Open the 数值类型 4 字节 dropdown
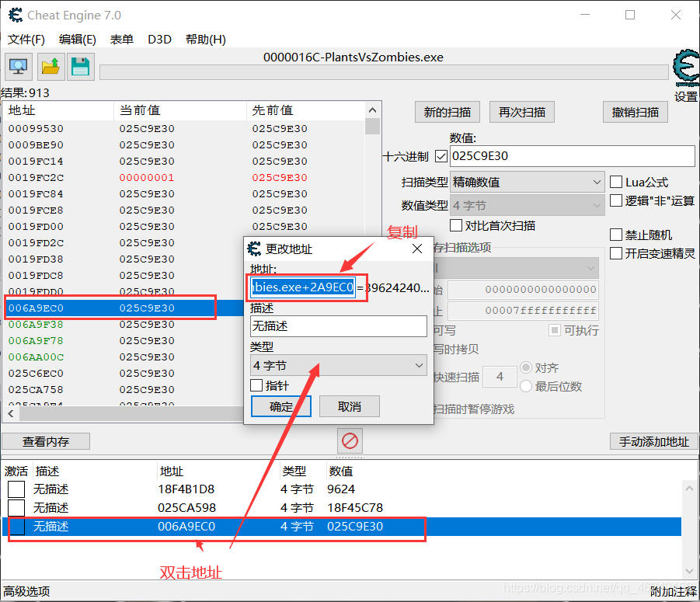Viewport: 700px width, 602px height. [527, 205]
